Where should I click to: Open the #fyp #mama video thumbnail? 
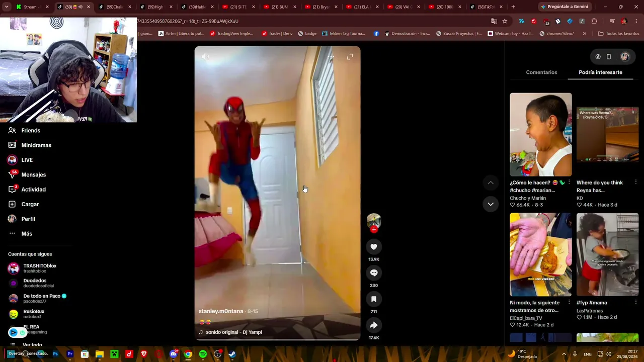click(x=607, y=254)
